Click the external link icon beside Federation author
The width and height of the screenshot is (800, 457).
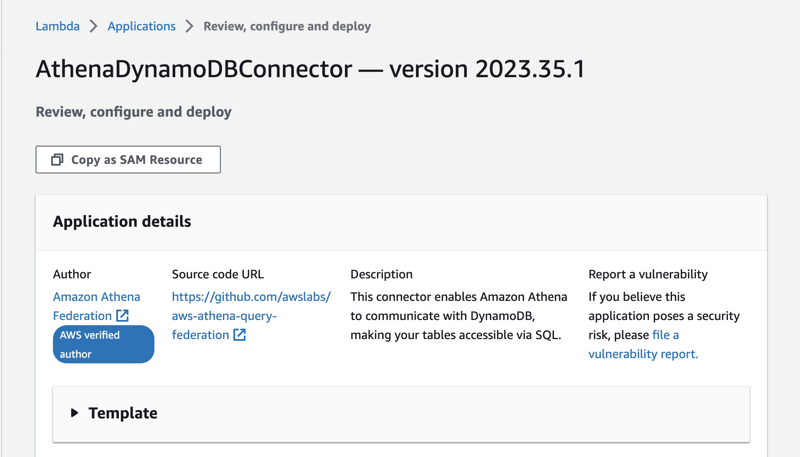pos(123,316)
